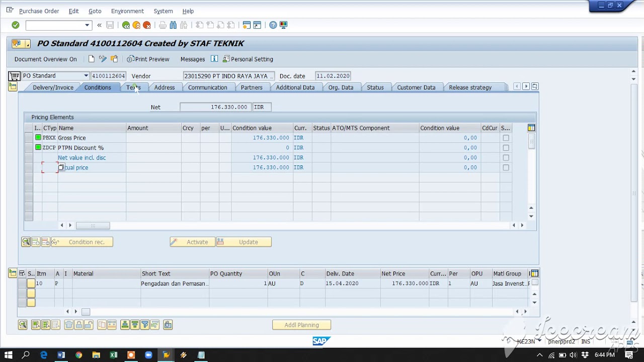This screenshot has width=644, height=362.
Task: Open the Purchase Order menu
Action: (x=39, y=11)
